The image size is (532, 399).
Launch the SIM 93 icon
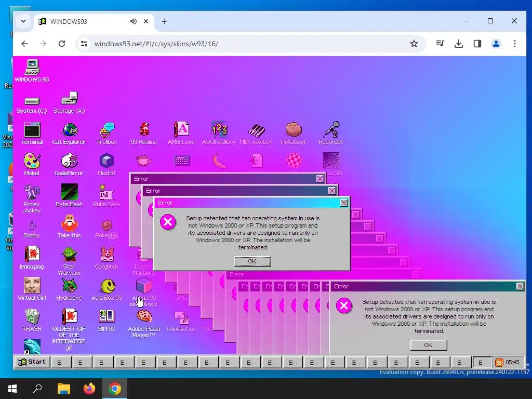coord(107,320)
